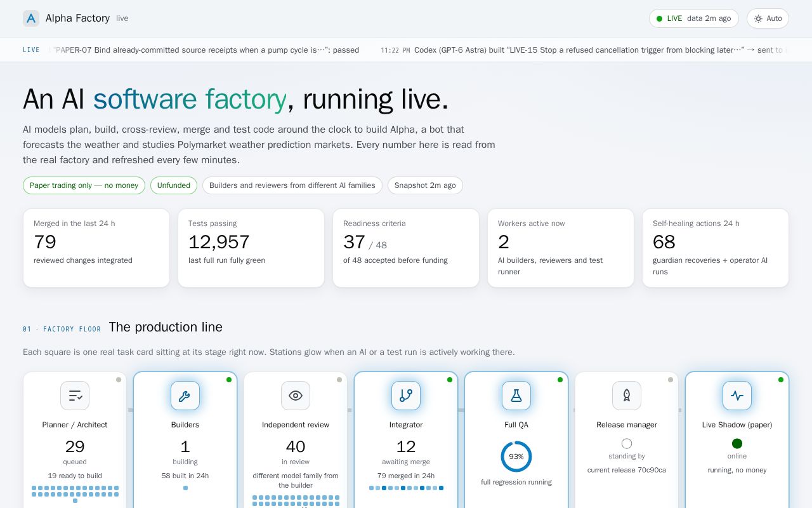The height and width of the screenshot is (508, 812).
Task: Open the Readiness criteria 37 / 48 card
Action: pos(406,248)
